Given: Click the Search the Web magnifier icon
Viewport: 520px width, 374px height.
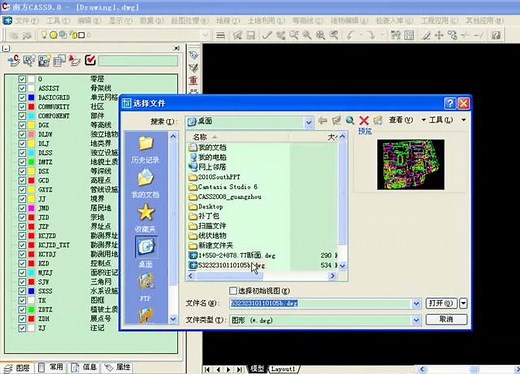Looking at the screenshot, I should pos(350,120).
